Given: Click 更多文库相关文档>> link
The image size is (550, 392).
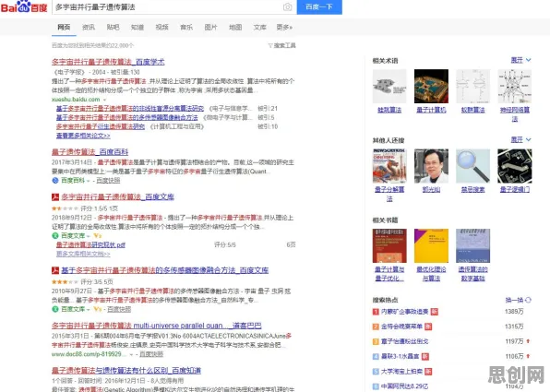Looking at the screenshot, I should [83, 254].
